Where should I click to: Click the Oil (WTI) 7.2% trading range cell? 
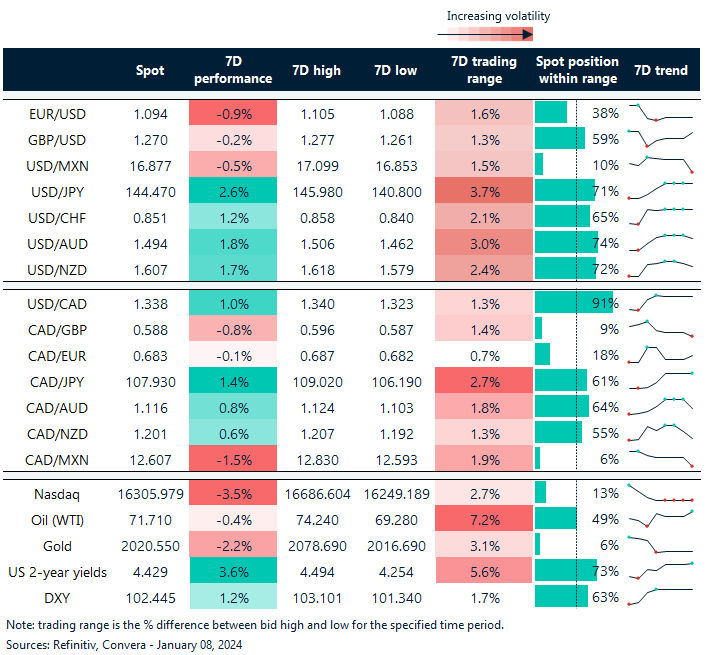pyautogui.click(x=484, y=519)
